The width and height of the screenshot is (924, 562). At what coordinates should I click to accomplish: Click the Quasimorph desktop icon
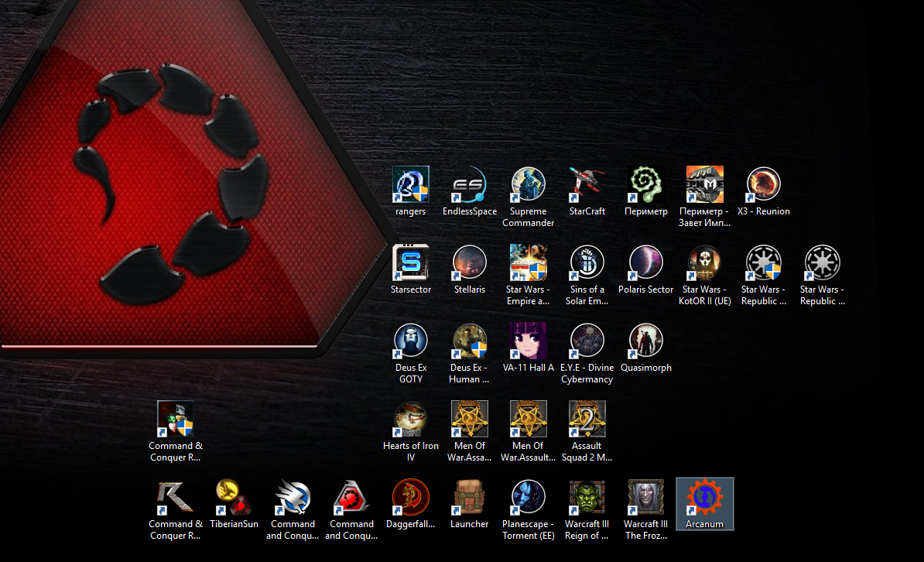(x=646, y=341)
